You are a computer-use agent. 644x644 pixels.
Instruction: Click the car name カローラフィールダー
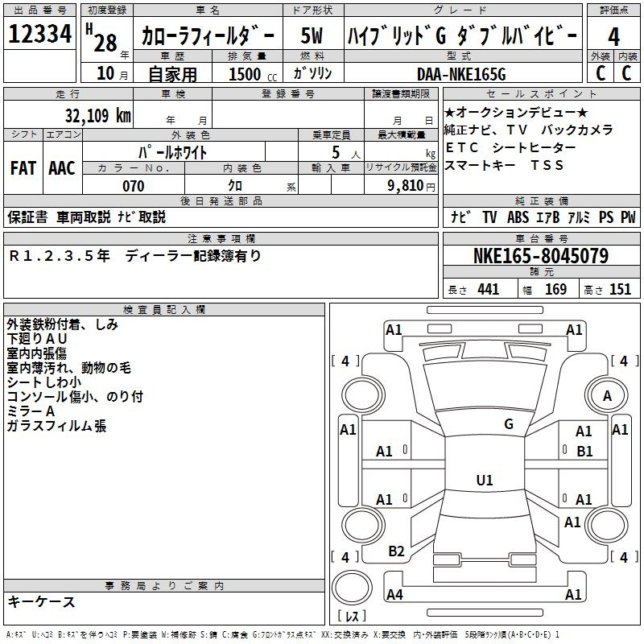pos(207,37)
